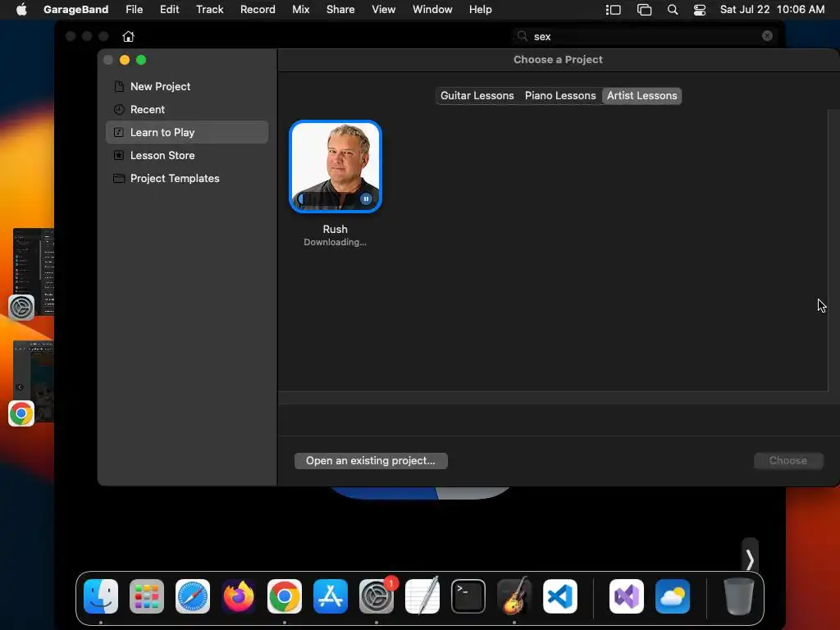The width and height of the screenshot is (840, 630).
Task: Open the Weather app from the Dock
Action: click(x=673, y=596)
